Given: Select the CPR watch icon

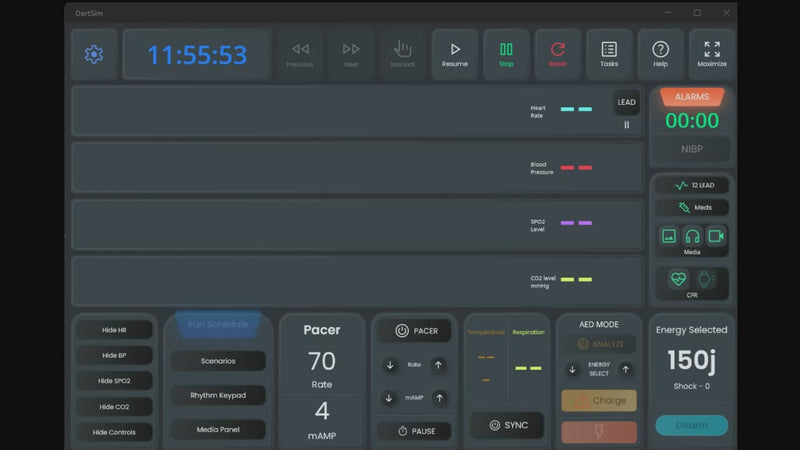Looking at the screenshot, I should (x=705, y=279).
